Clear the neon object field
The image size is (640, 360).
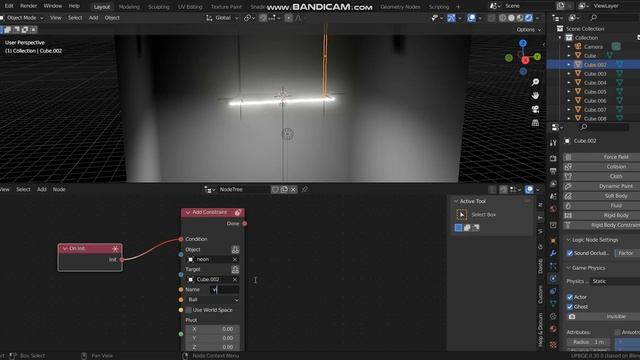[x=235, y=260]
